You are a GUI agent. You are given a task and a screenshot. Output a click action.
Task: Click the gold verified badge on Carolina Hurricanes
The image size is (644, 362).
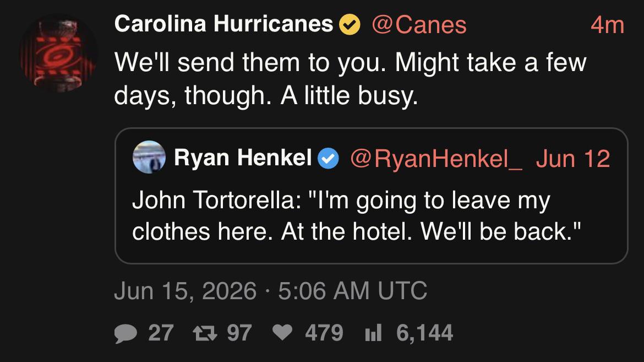click(350, 25)
